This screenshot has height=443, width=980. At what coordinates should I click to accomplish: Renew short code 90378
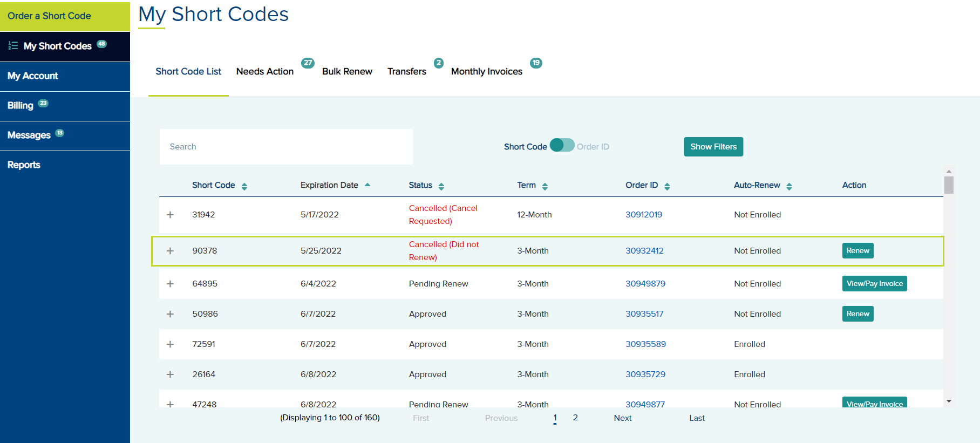click(x=857, y=251)
